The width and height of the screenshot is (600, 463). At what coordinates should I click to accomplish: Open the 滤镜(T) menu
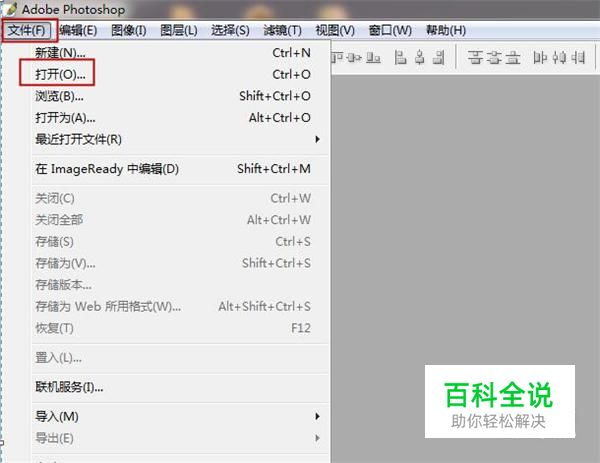click(282, 30)
